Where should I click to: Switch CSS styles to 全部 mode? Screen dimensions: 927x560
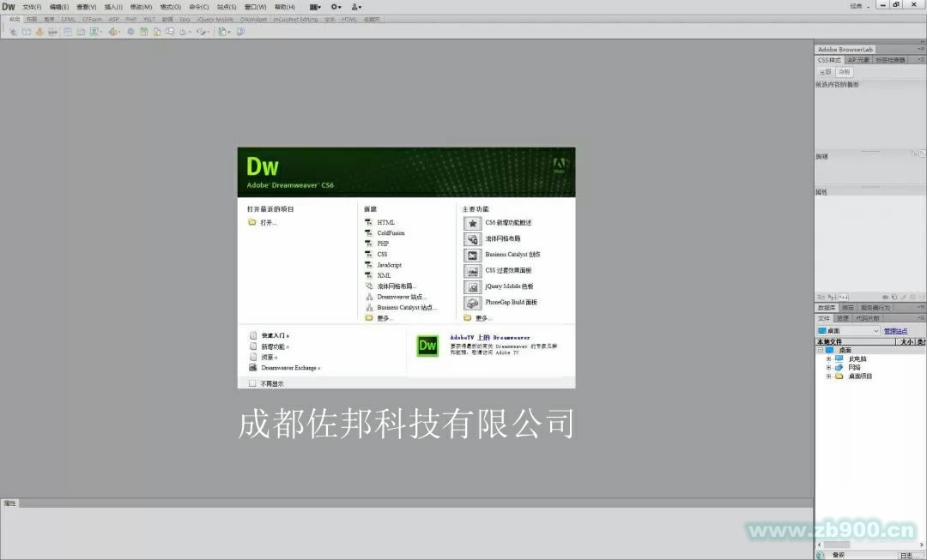click(x=823, y=71)
